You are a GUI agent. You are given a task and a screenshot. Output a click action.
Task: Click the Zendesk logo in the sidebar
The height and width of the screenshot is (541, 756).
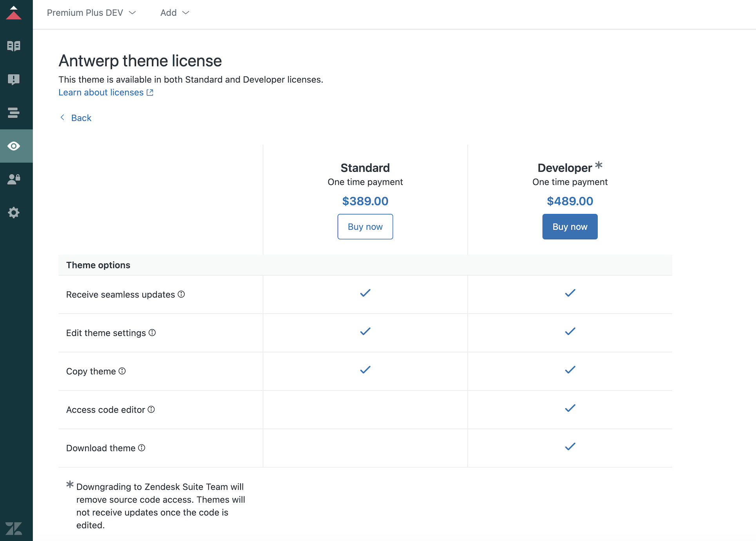[14, 528]
